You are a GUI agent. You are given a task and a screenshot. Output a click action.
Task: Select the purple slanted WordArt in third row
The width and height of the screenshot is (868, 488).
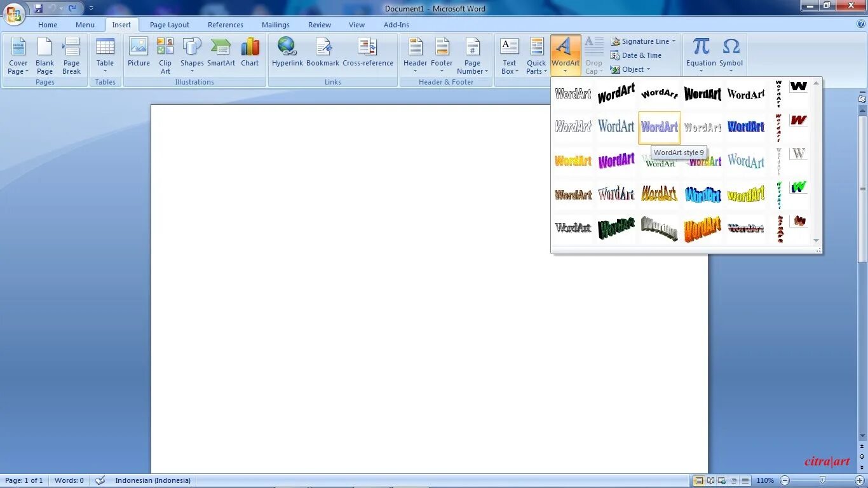click(616, 161)
